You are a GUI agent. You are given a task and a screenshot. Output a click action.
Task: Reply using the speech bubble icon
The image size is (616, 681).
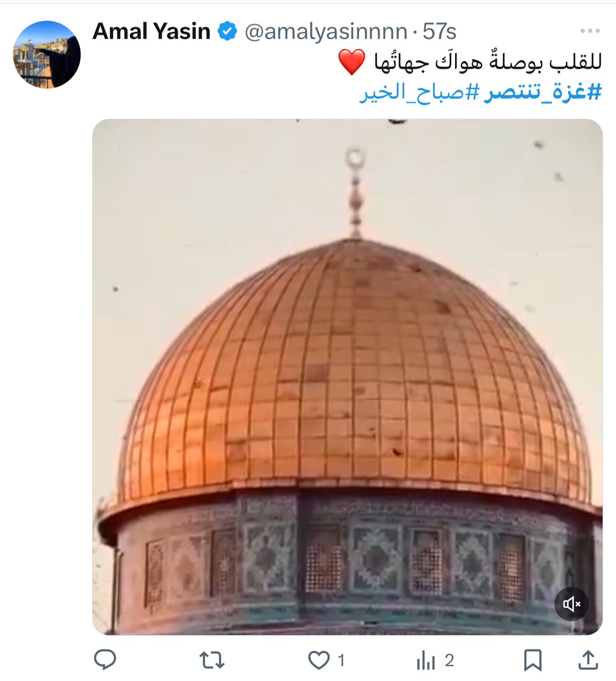[105, 660]
